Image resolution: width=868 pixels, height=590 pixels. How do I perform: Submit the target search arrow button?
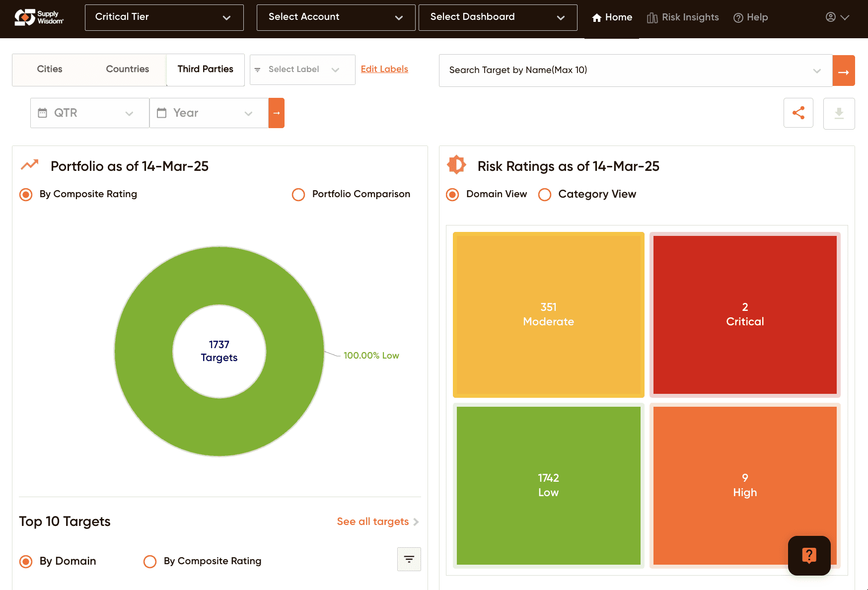(x=844, y=71)
